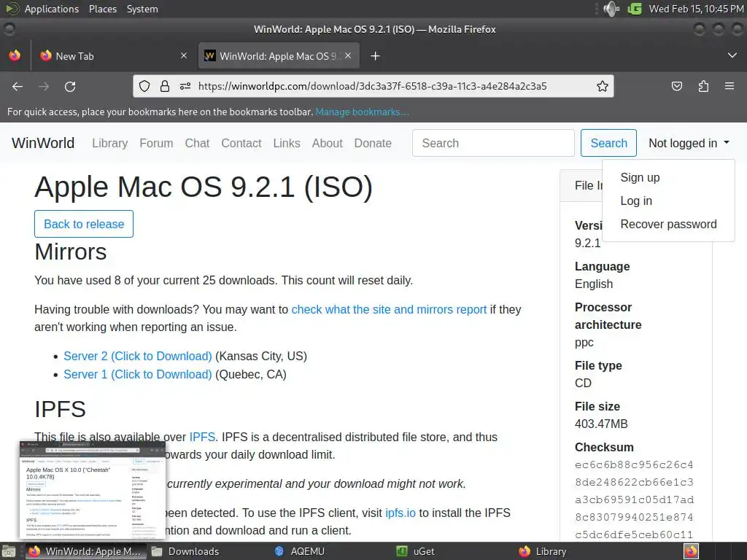Click the clock showing Wed Feb 15, 10:45 PM

tap(696, 9)
